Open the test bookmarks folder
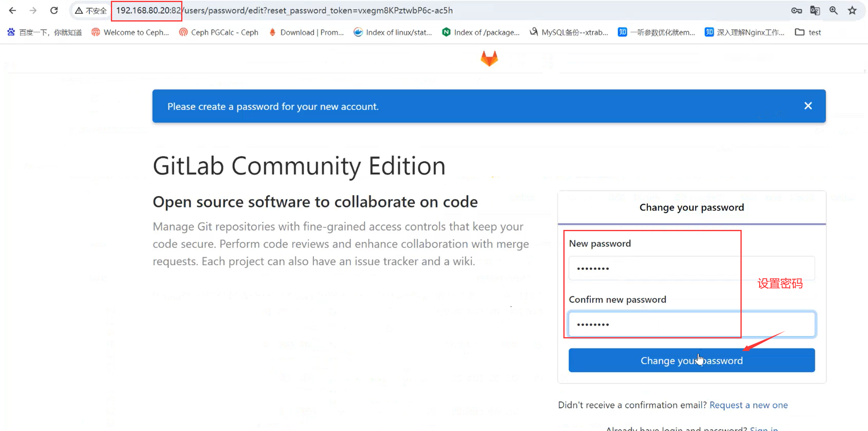The height and width of the screenshot is (431, 868). click(x=808, y=32)
